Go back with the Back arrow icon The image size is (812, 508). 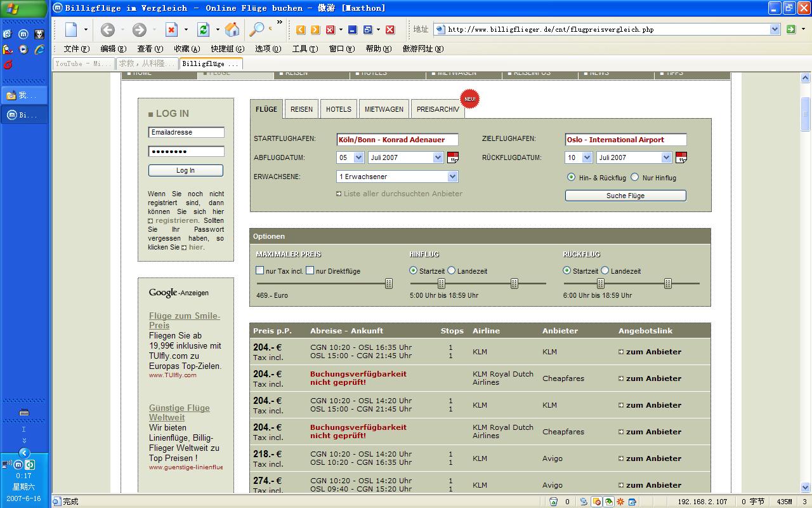108,30
